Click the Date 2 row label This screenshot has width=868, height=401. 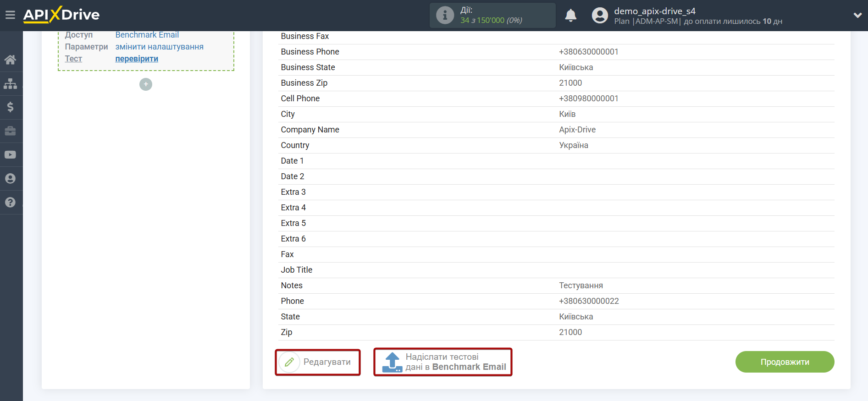coord(293,176)
